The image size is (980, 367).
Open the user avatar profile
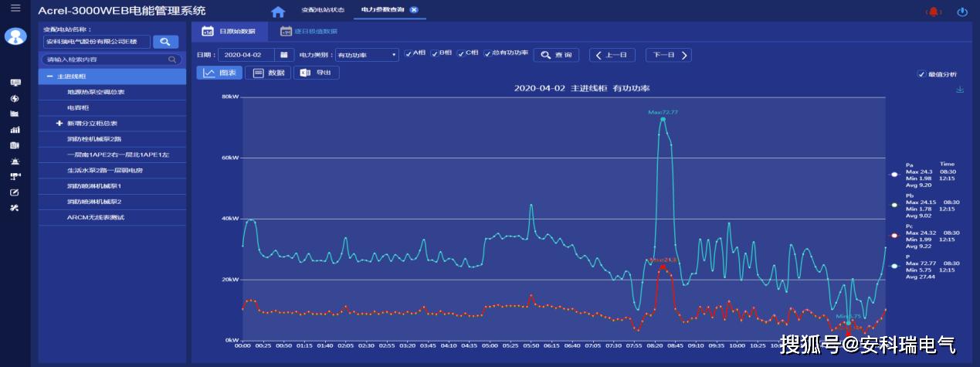point(15,36)
